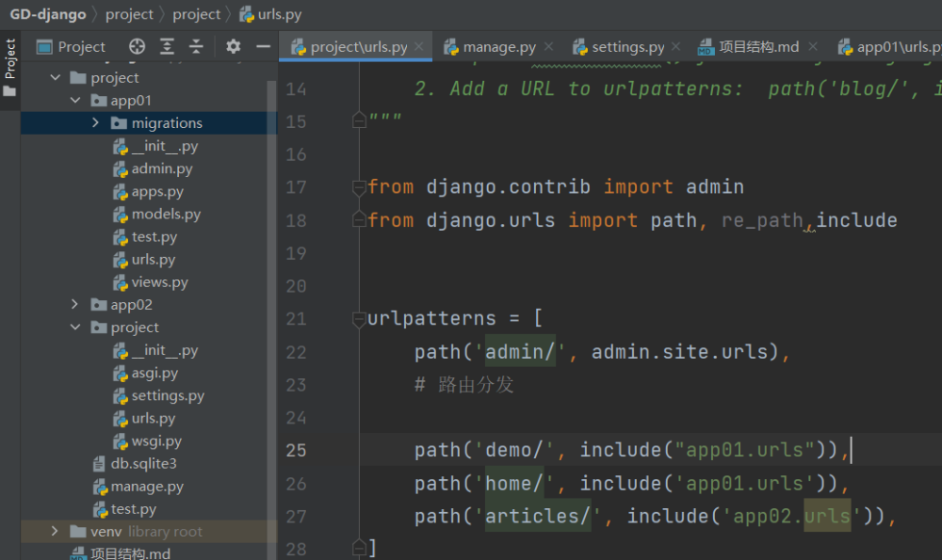Click the Collapse All icon in Project panel
The width and height of the screenshot is (942, 560).
196,46
